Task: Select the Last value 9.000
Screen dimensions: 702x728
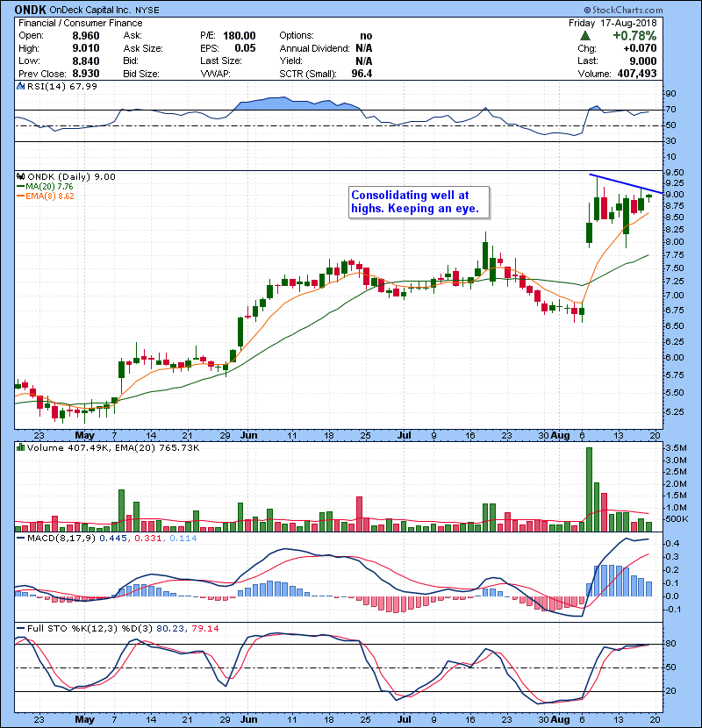Action: 643,61
